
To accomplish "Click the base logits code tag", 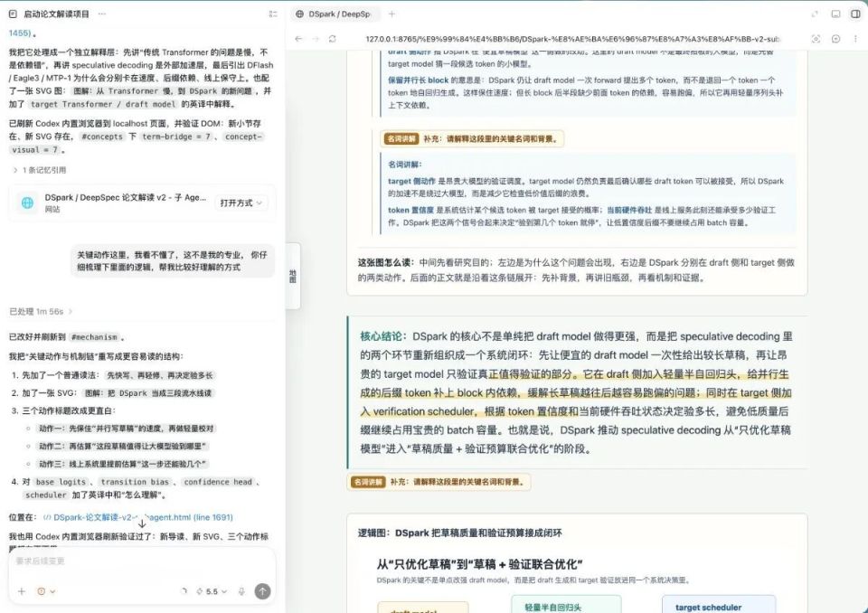I will tap(61, 482).
